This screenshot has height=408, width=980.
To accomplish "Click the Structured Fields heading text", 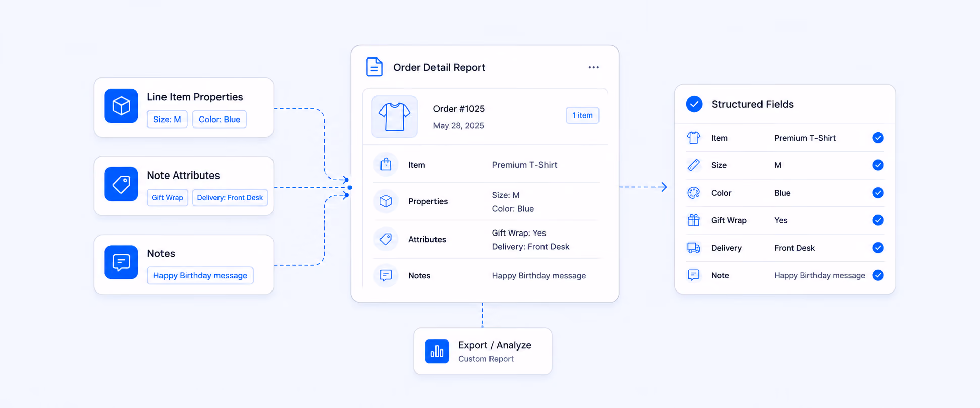I will click(752, 104).
